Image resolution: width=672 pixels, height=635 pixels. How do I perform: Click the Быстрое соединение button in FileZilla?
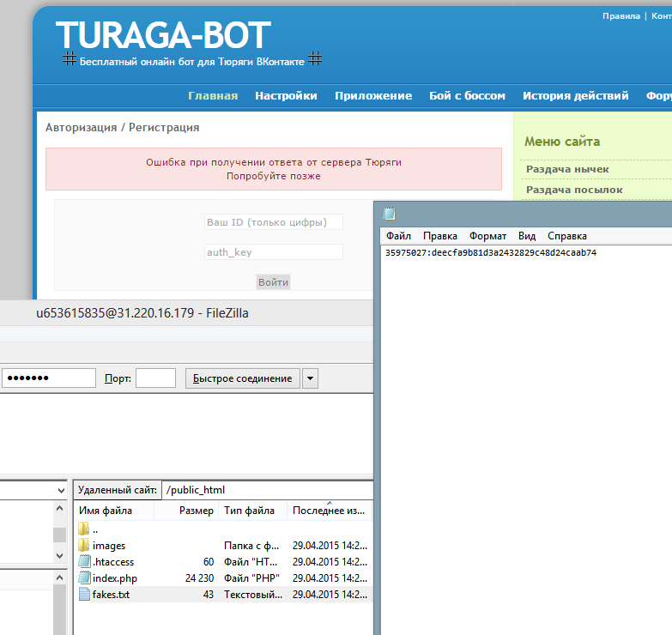[x=243, y=378]
